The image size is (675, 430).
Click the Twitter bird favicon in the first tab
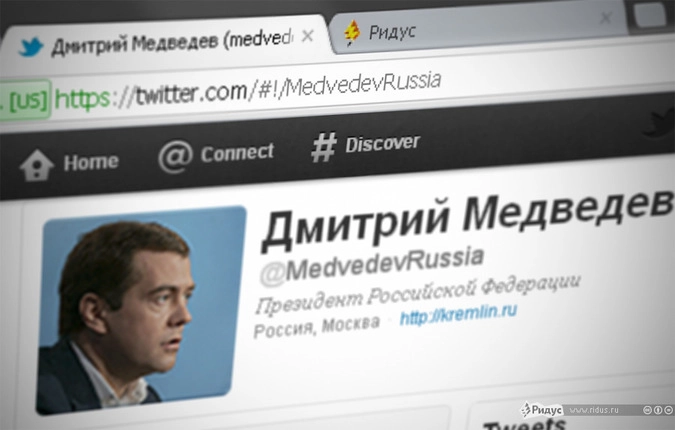31,46
